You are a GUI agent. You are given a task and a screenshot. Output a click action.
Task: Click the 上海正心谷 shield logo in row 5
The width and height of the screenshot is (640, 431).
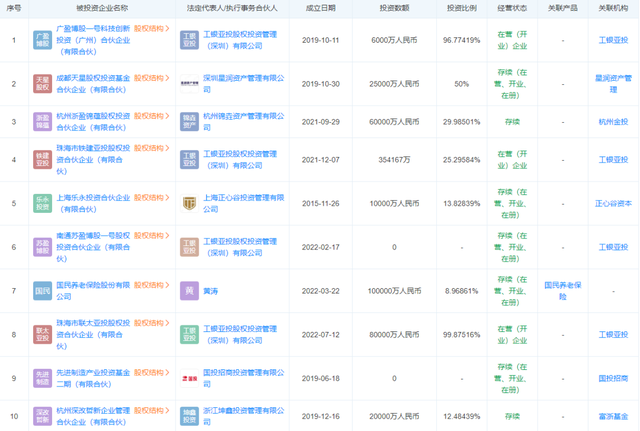pyautogui.click(x=189, y=203)
